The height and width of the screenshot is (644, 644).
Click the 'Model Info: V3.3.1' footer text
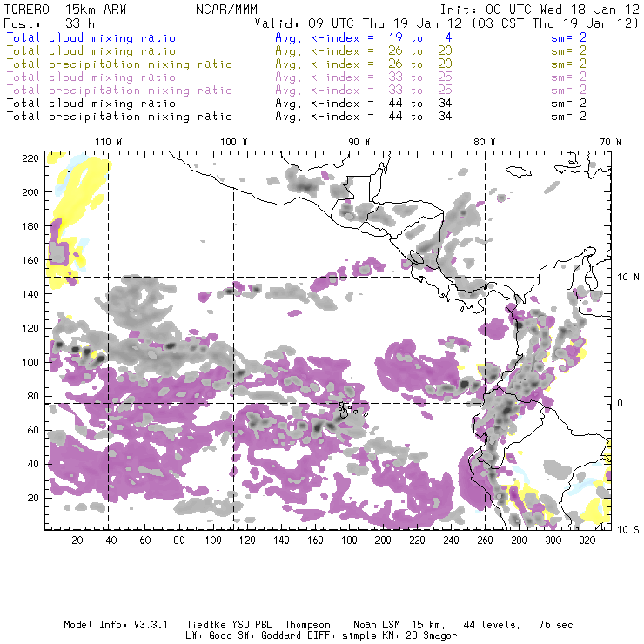[x=116, y=625]
